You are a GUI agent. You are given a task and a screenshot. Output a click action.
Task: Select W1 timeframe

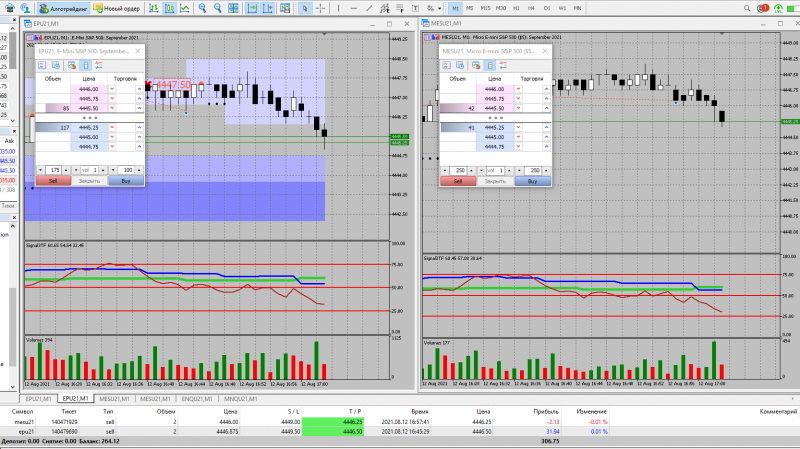pyautogui.click(x=562, y=8)
